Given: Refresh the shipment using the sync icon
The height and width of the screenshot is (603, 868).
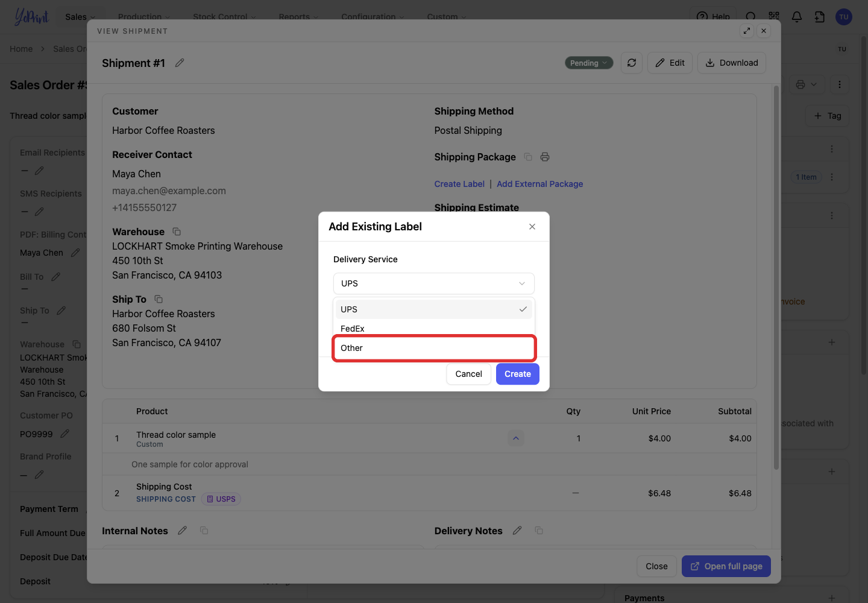Looking at the screenshot, I should tap(632, 63).
